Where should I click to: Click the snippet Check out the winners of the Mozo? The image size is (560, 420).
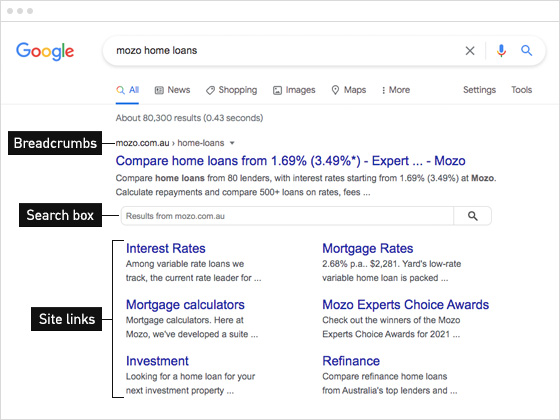(391, 327)
